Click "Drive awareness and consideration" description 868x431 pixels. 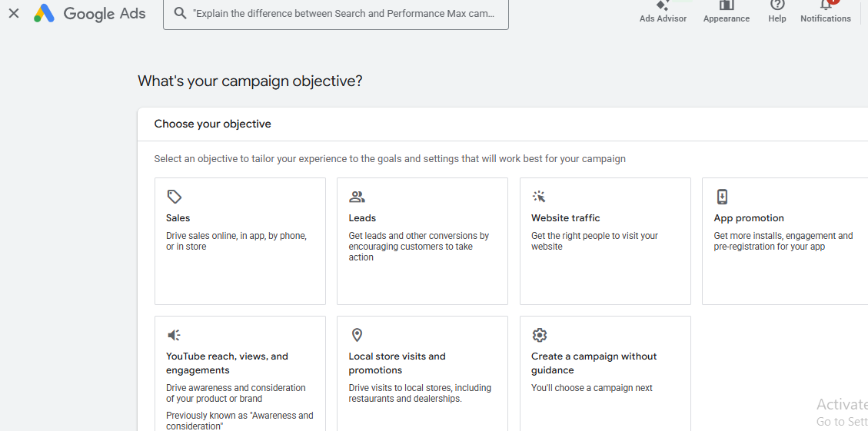coord(236,393)
